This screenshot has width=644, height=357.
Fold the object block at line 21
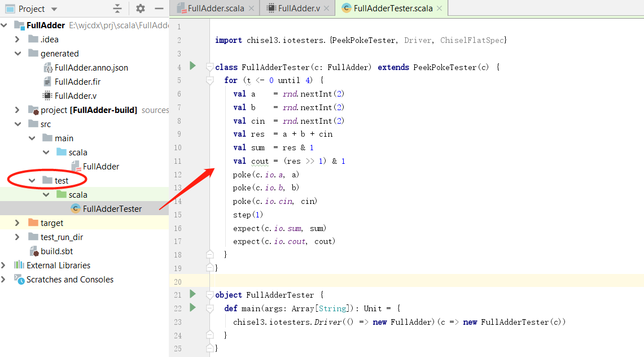(209, 295)
